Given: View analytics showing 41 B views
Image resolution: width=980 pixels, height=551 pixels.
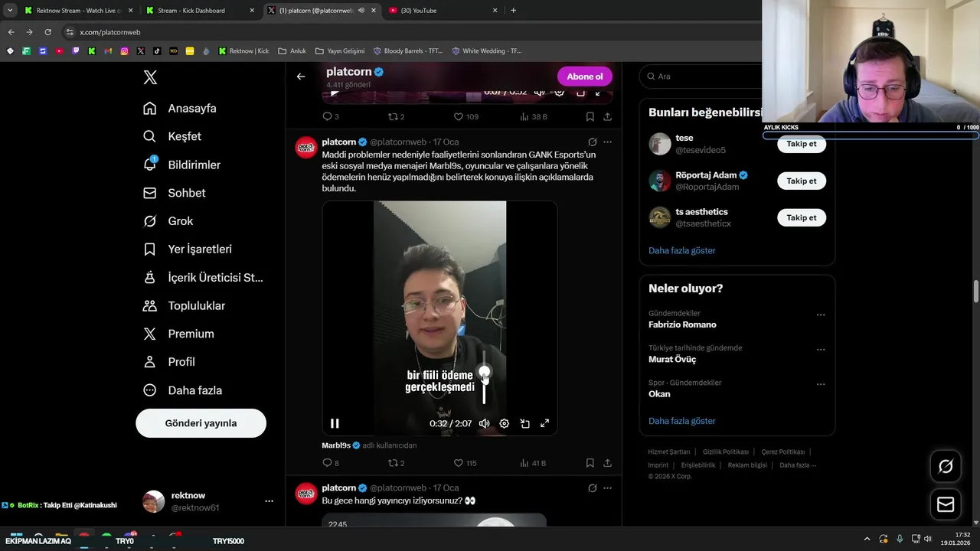Looking at the screenshot, I should click(533, 463).
